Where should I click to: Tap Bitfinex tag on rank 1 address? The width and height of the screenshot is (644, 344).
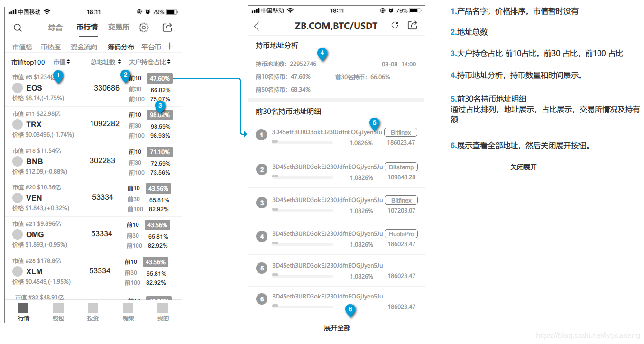(401, 132)
